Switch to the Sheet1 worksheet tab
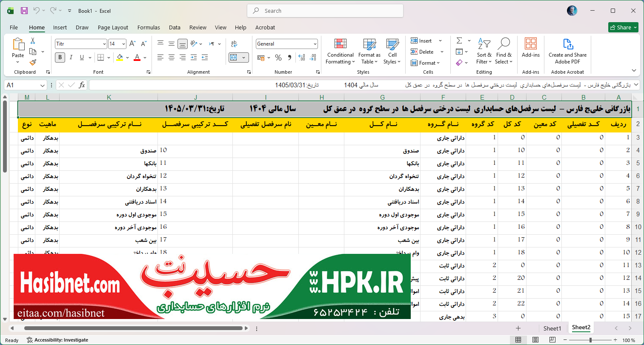The height and width of the screenshot is (345, 644). pos(552,328)
